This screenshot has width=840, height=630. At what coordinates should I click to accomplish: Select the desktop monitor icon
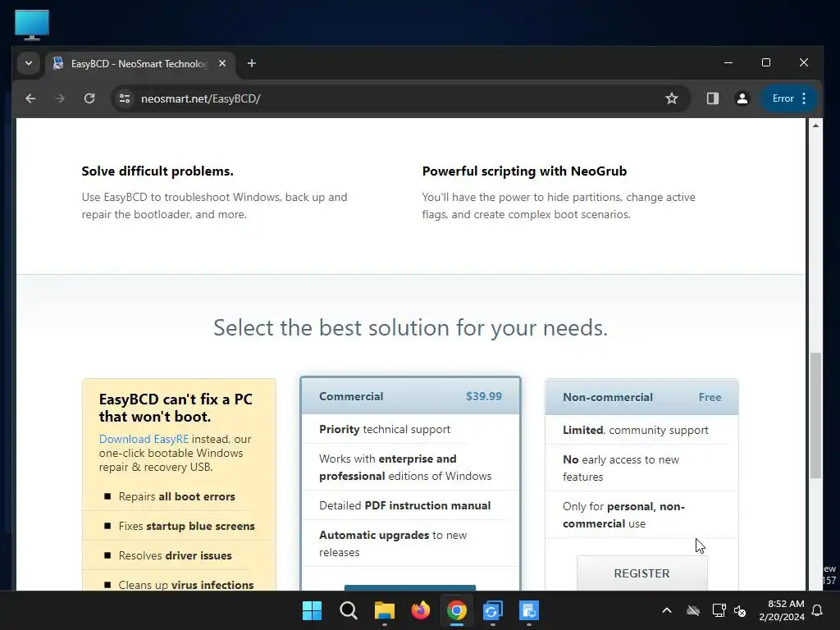(32, 25)
